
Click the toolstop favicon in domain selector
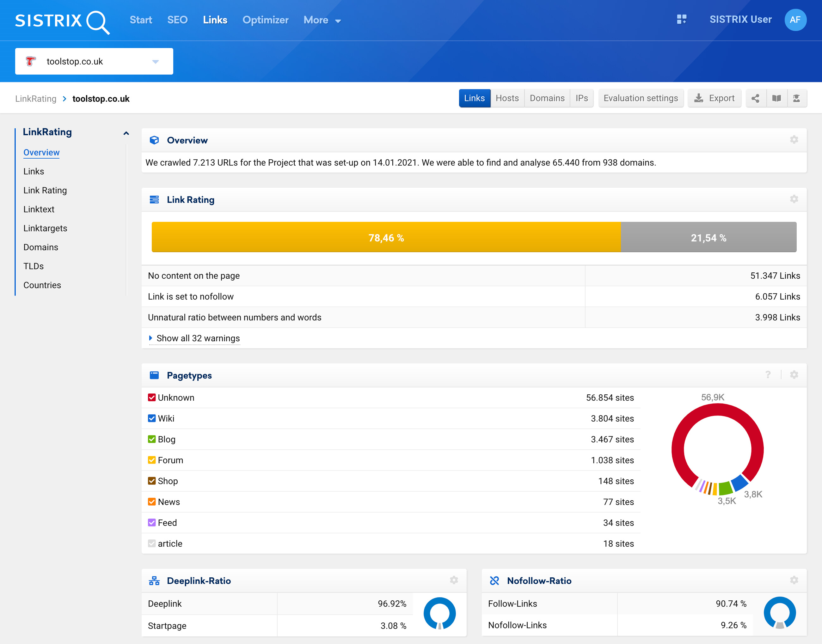[31, 61]
